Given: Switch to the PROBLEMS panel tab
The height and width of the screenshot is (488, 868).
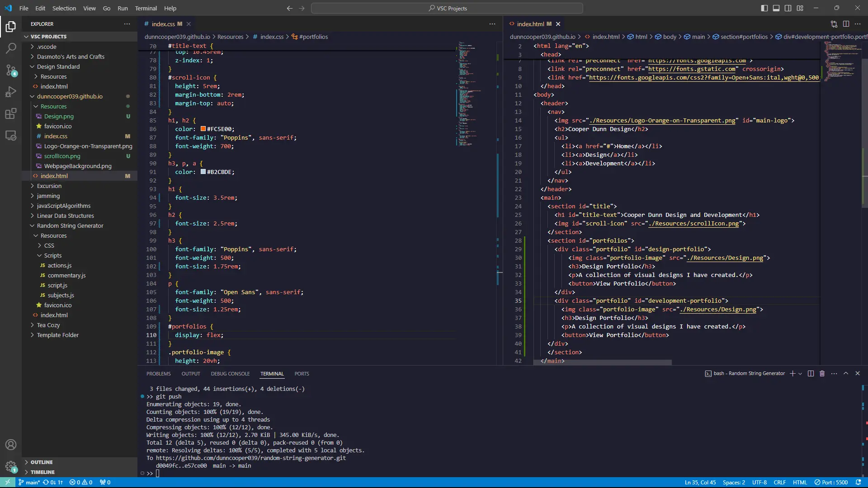Looking at the screenshot, I should coord(159,374).
